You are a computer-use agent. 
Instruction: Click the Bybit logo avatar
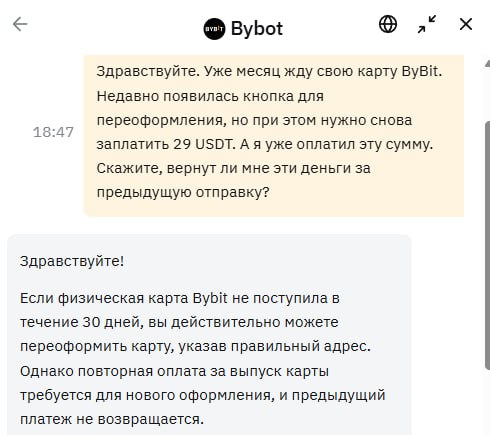click(214, 29)
